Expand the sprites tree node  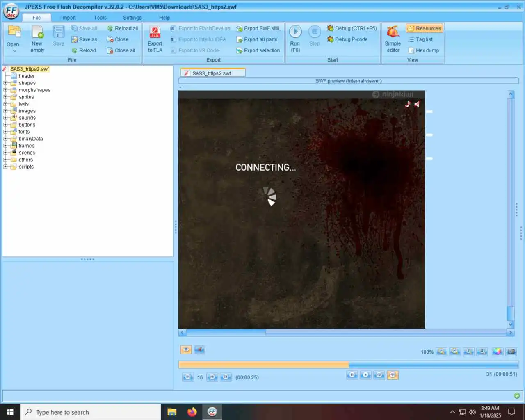(x=5, y=97)
